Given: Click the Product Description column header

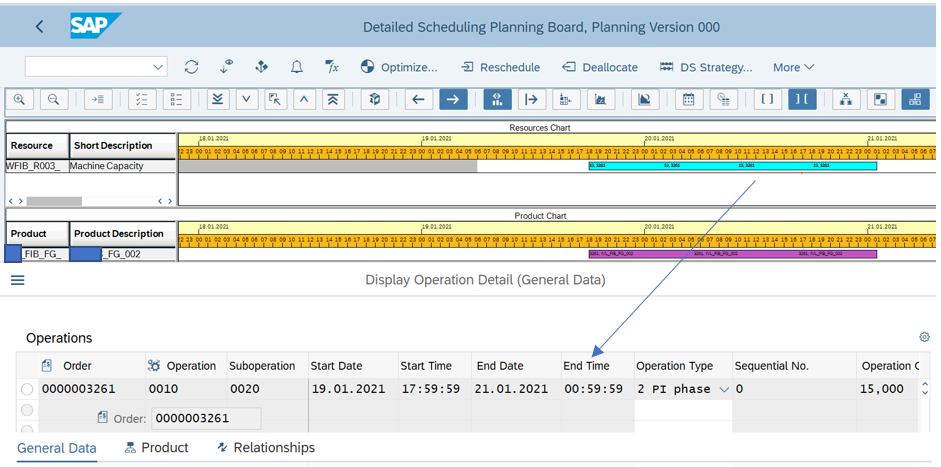Looking at the screenshot, I should point(122,234).
